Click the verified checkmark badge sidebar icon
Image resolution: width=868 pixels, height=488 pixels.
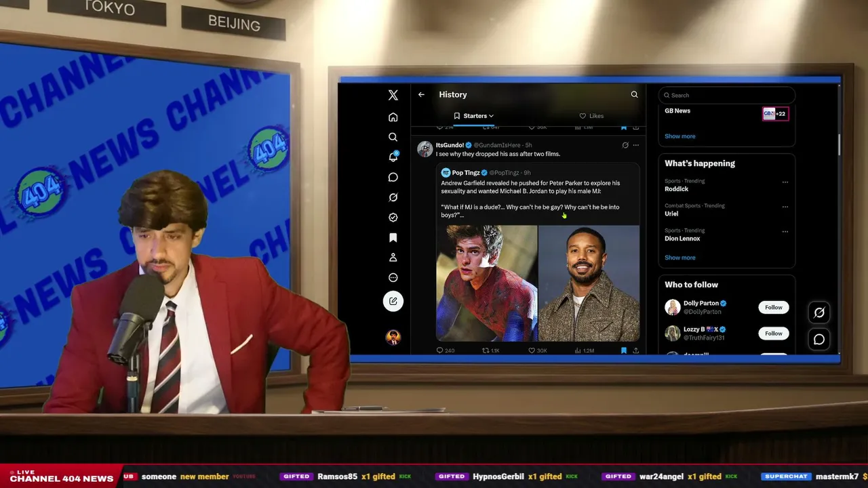tap(393, 218)
